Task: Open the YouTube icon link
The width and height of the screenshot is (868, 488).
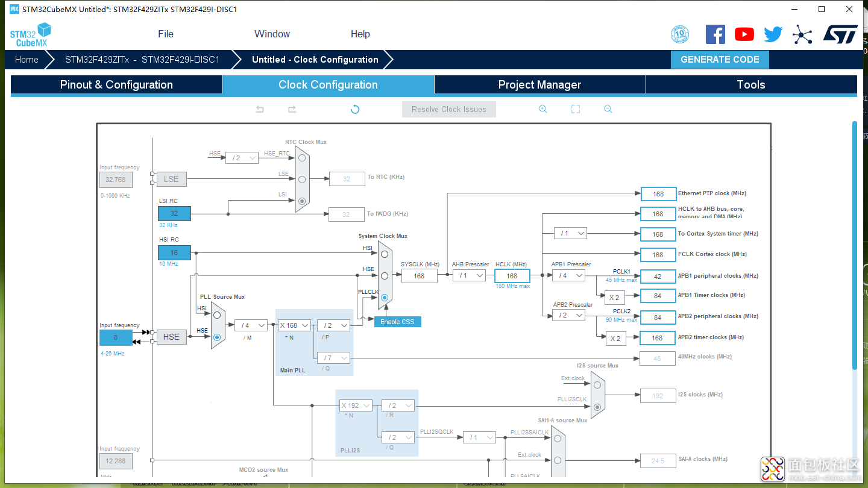Action: (744, 34)
